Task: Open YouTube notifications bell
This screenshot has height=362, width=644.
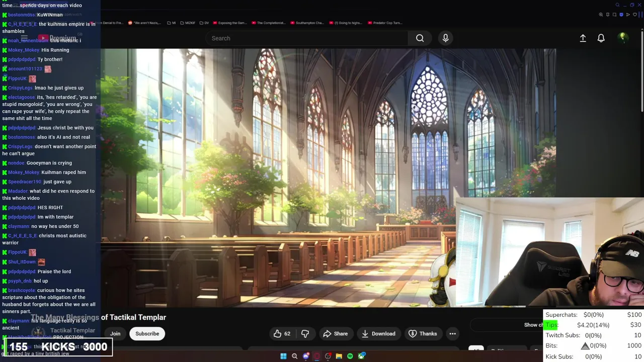Action: tap(601, 38)
